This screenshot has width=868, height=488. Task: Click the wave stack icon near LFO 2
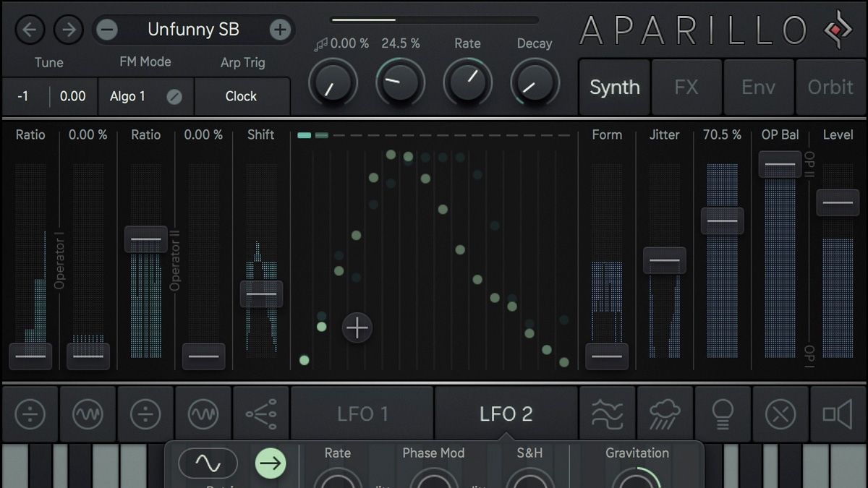(x=607, y=414)
